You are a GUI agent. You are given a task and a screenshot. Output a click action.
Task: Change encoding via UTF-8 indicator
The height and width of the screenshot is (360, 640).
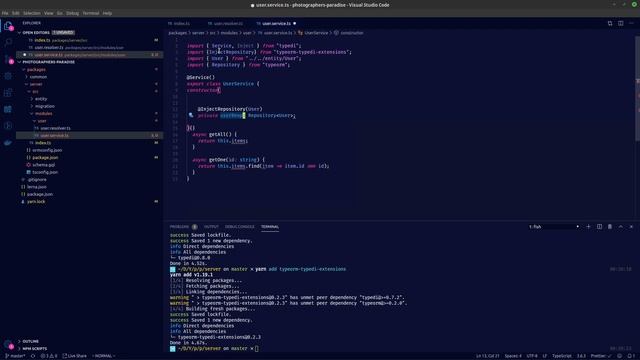pos(532,356)
